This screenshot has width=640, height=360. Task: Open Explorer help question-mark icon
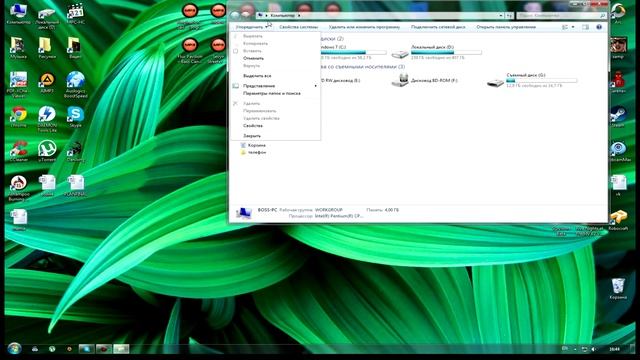(599, 27)
